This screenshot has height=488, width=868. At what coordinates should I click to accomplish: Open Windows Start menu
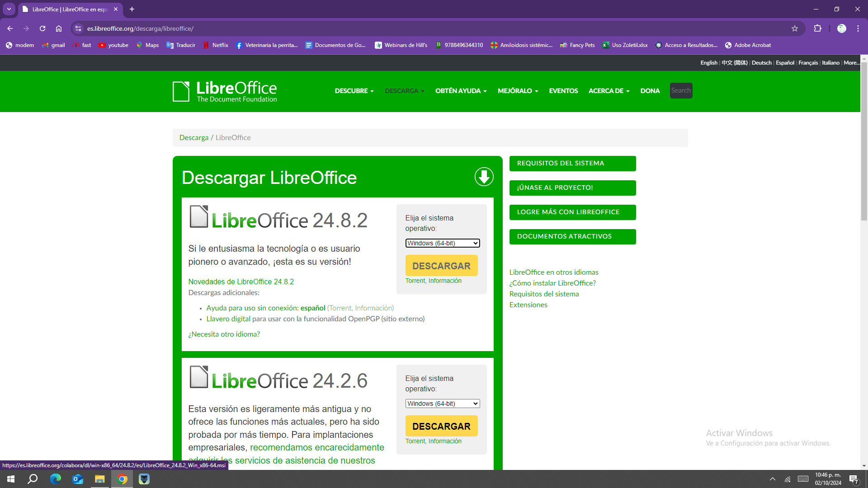pos(11,479)
